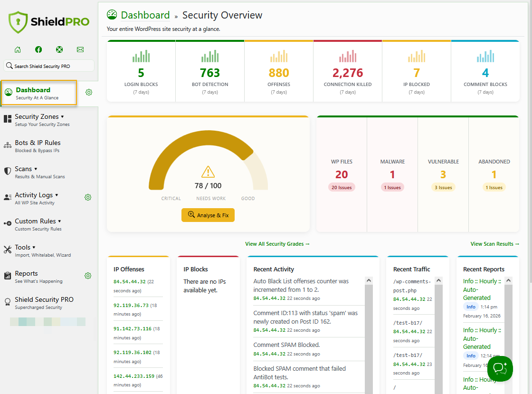Click the 2,276 Connection Killed stat

pyautogui.click(x=348, y=73)
